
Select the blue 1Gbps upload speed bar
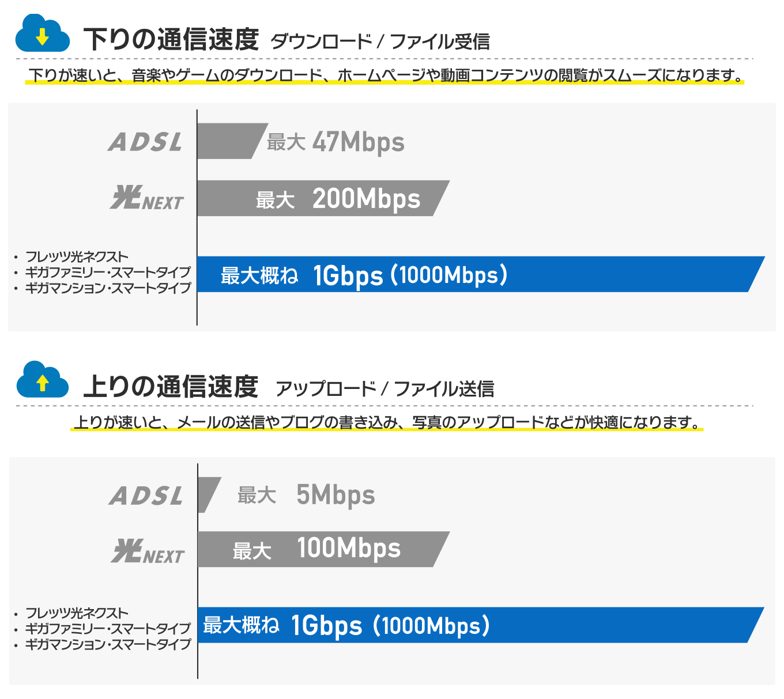click(x=481, y=625)
